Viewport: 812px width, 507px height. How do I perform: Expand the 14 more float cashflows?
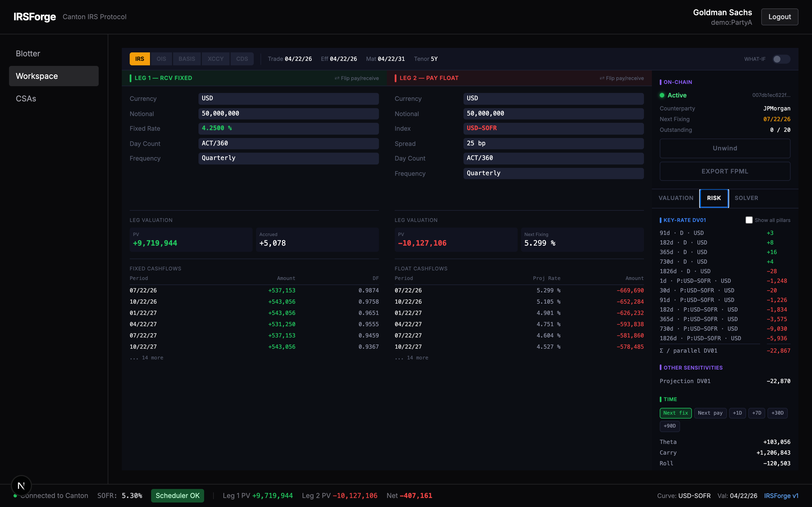click(411, 357)
